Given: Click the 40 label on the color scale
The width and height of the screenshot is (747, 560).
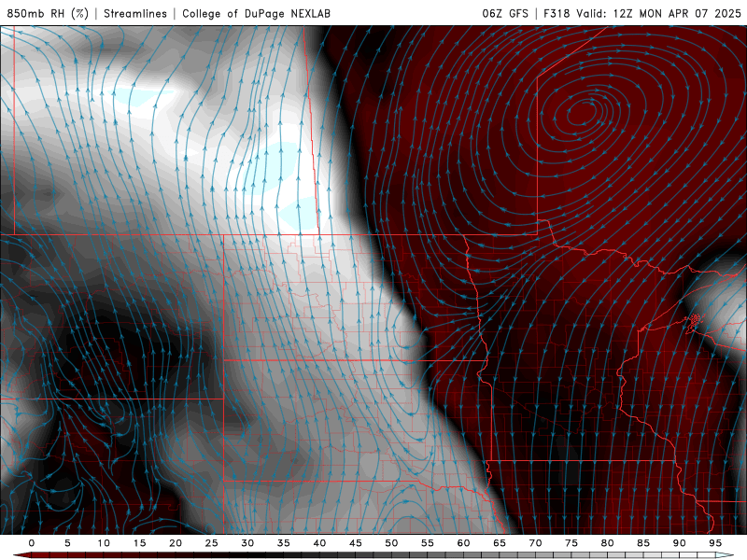Looking at the screenshot, I should [319, 543].
